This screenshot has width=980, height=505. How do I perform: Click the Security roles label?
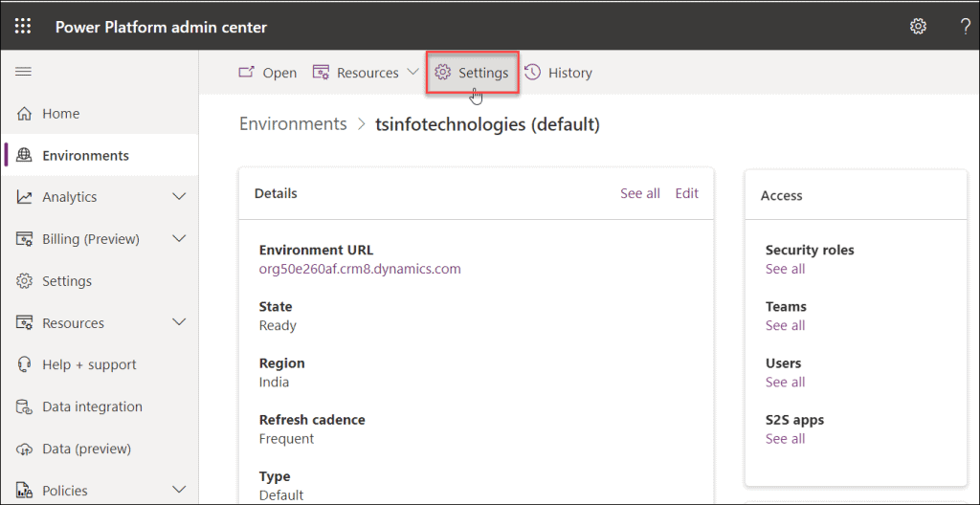click(x=810, y=251)
